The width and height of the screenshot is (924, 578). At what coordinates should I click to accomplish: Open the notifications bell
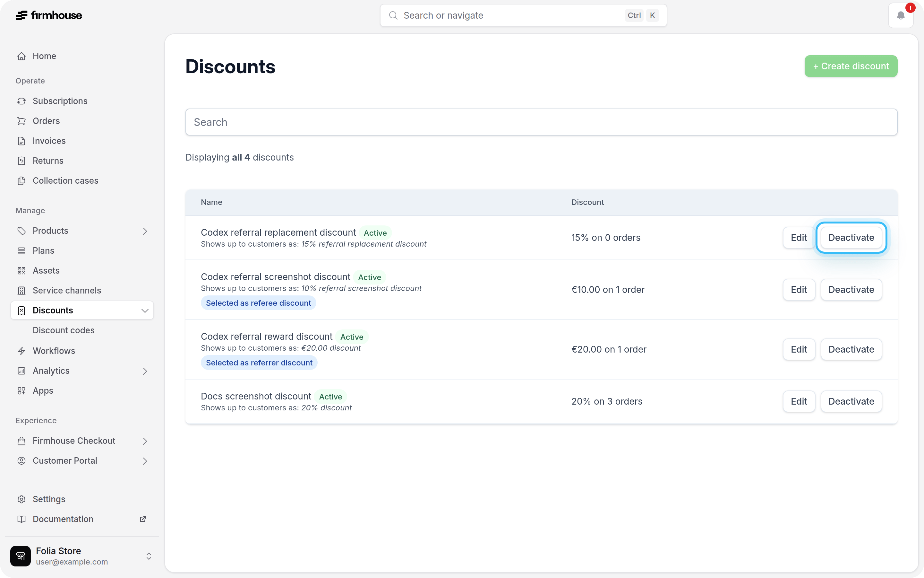(901, 15)
